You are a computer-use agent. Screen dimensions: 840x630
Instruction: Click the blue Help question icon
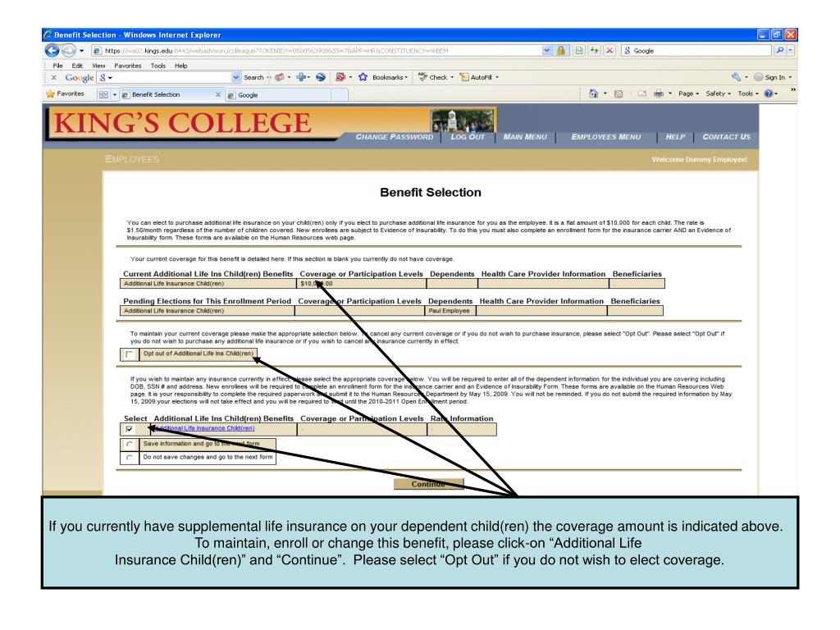tap(769, 94)
